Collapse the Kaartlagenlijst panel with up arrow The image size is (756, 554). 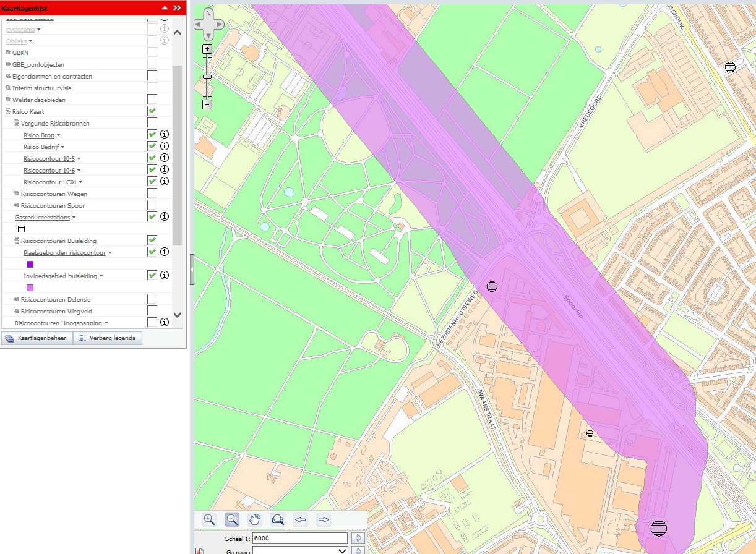pos(164,8)
